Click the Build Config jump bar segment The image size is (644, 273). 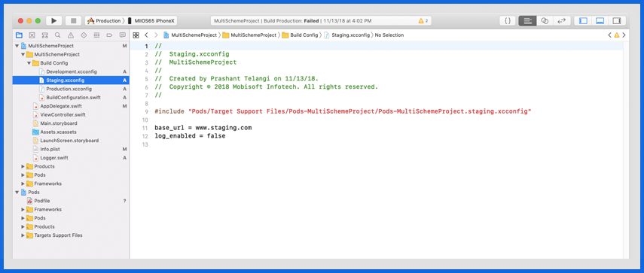(300, 35)
